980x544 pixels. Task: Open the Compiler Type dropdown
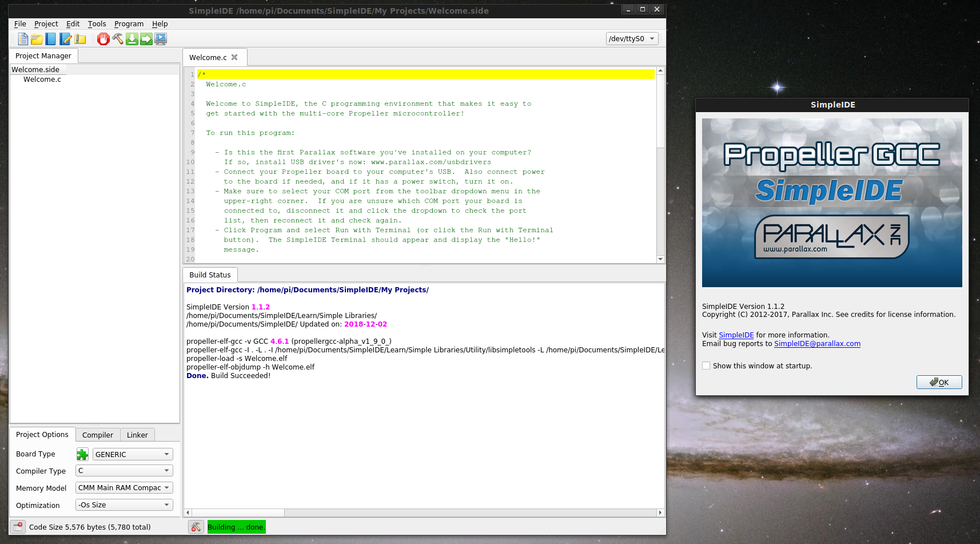click(124, 471)
